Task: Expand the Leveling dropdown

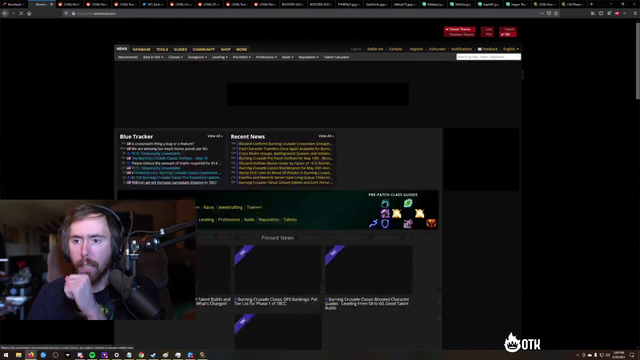Action: point(220,57)
